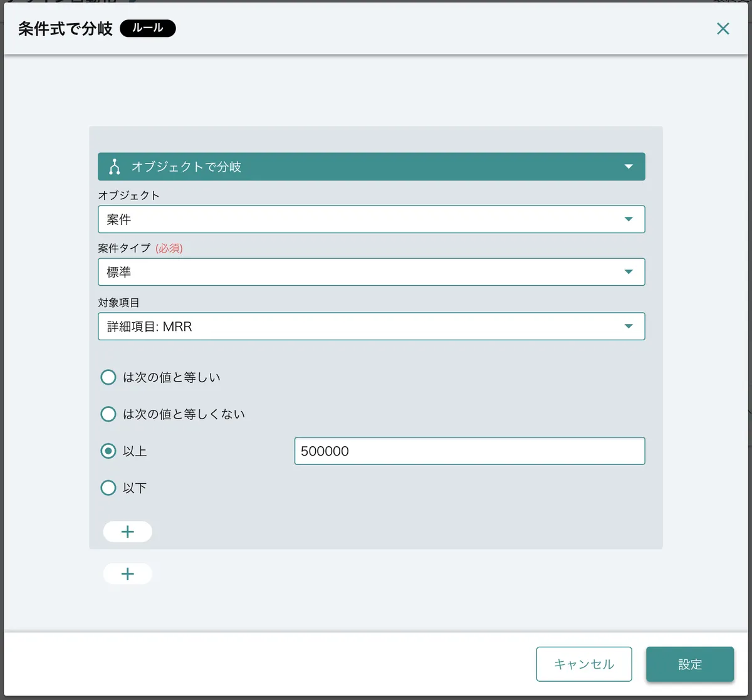Click the branch icon beside オブジェクトで分岐
This screenshot has width=752, height=700.
tap(114, 167)
